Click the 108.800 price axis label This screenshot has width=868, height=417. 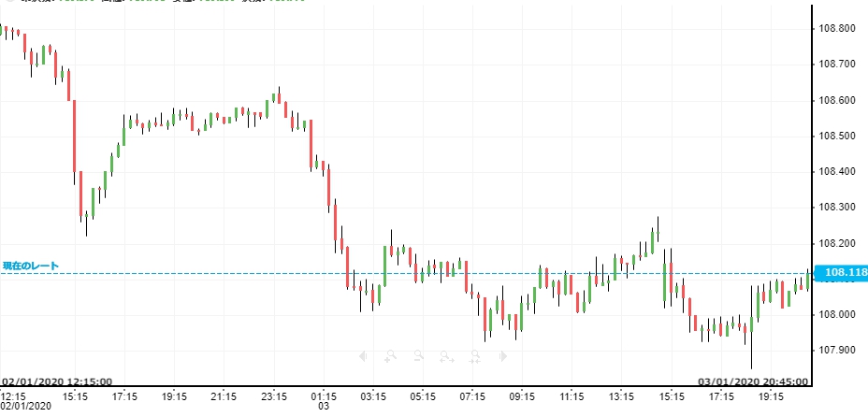(836, 29)
